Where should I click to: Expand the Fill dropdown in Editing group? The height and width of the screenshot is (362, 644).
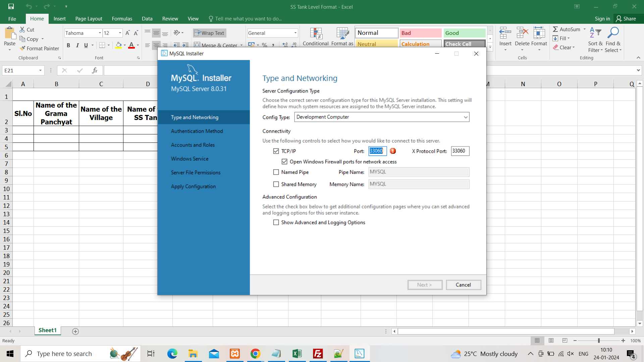pos(569,39)
